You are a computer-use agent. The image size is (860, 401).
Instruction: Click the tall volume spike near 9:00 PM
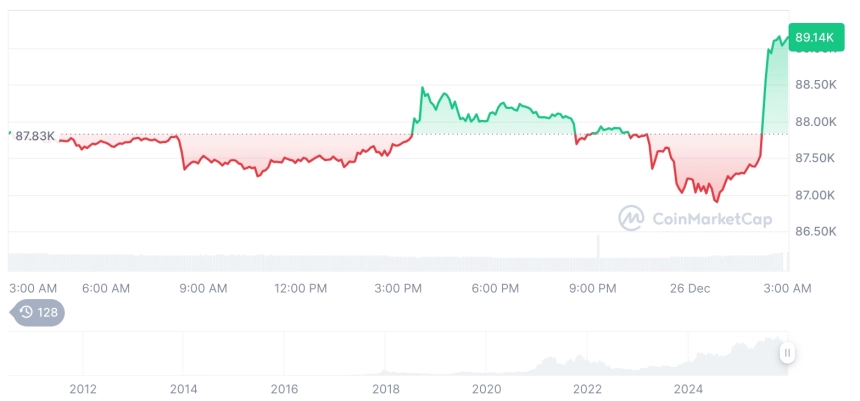598,252
